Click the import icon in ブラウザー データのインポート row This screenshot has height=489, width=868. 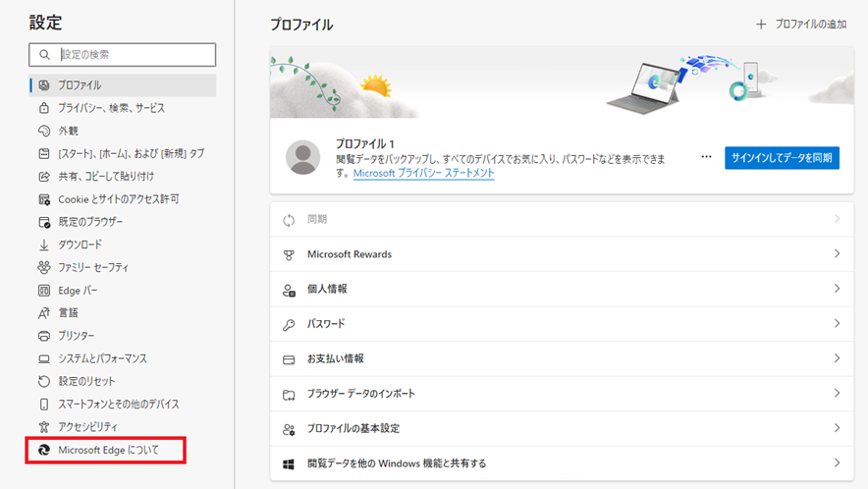tap(289, 395)
